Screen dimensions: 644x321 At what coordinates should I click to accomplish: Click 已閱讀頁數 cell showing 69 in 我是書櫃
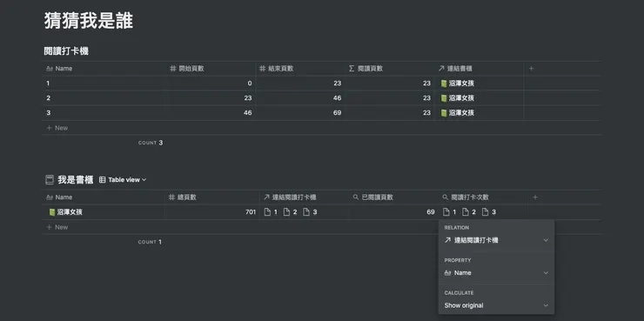(393, 212)
